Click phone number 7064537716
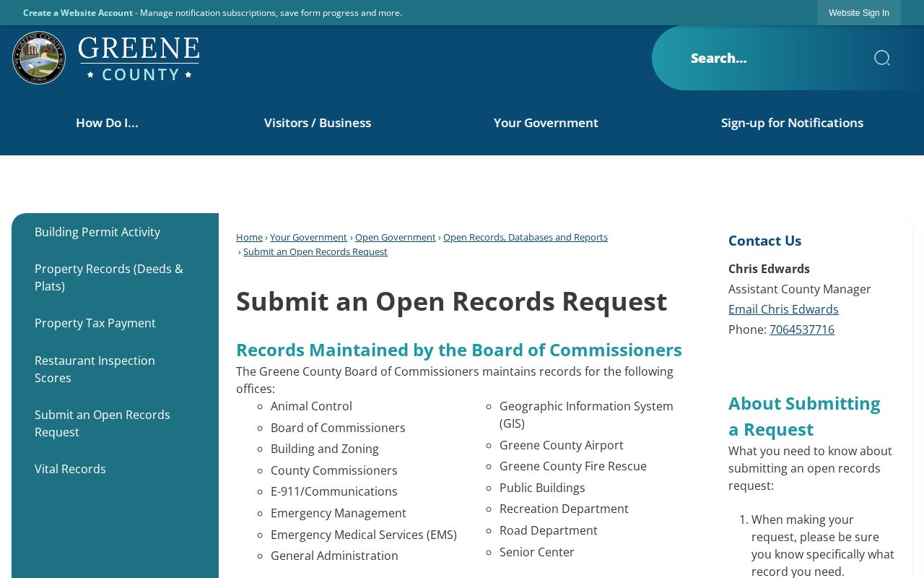The width and height of the screenshot is (924, 578). [x=802, y=329]
